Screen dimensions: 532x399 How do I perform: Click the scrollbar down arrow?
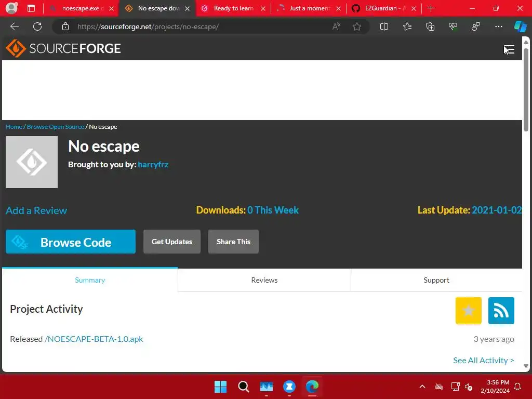[526, 366]
